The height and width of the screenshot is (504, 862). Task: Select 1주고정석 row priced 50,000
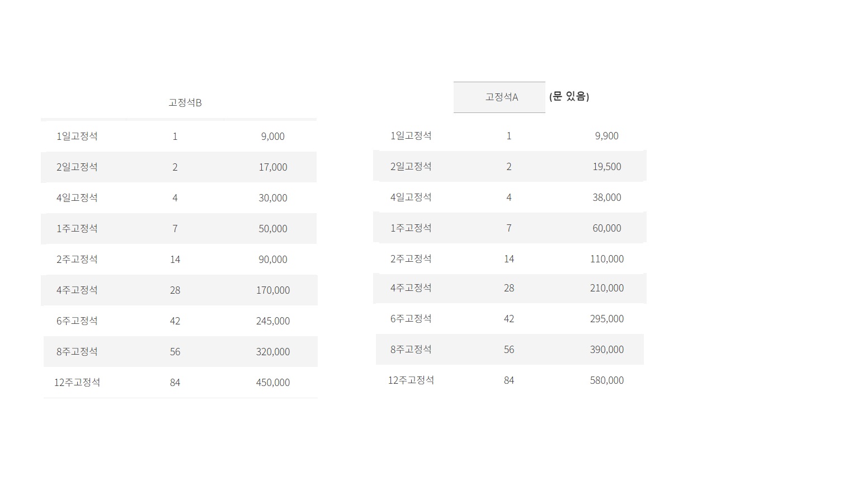tap(178, 228)
